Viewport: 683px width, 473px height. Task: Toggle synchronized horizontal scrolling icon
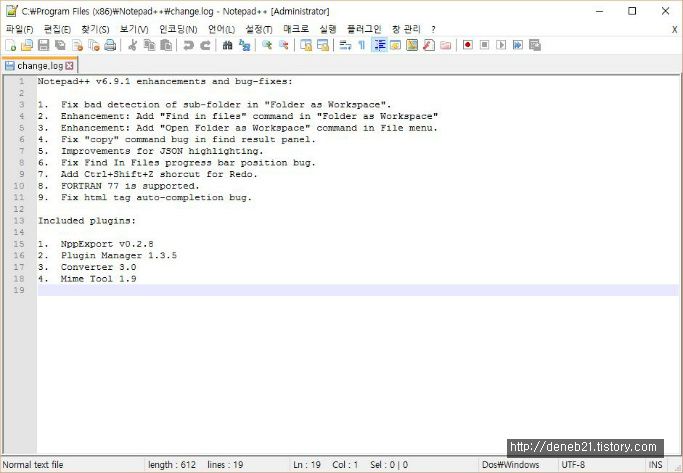tap(323, 45)
